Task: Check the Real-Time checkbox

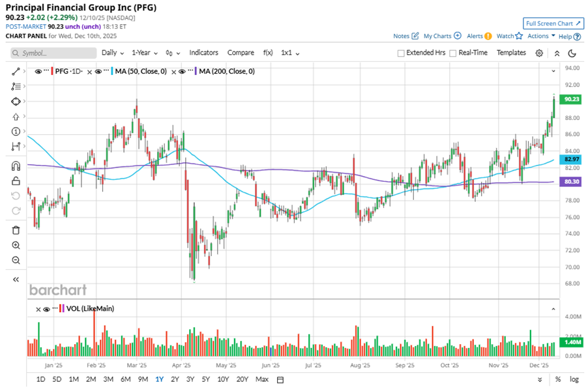Action: point(453,53)
